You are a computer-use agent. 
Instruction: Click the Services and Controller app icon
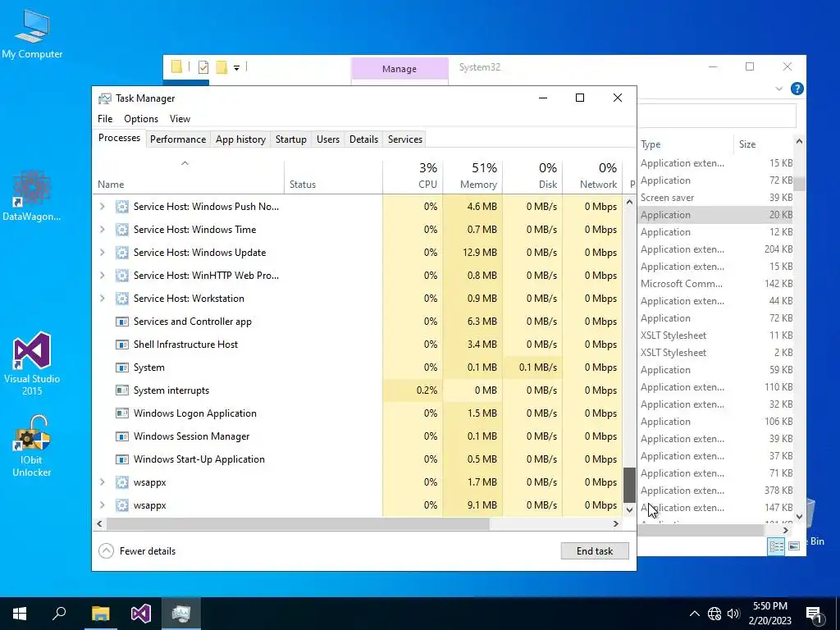pos(122,322)
